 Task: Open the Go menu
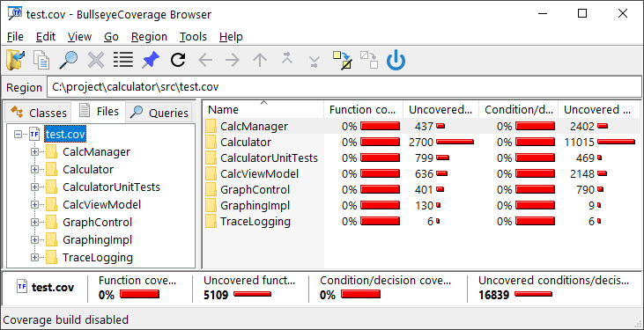pos(111,37)
